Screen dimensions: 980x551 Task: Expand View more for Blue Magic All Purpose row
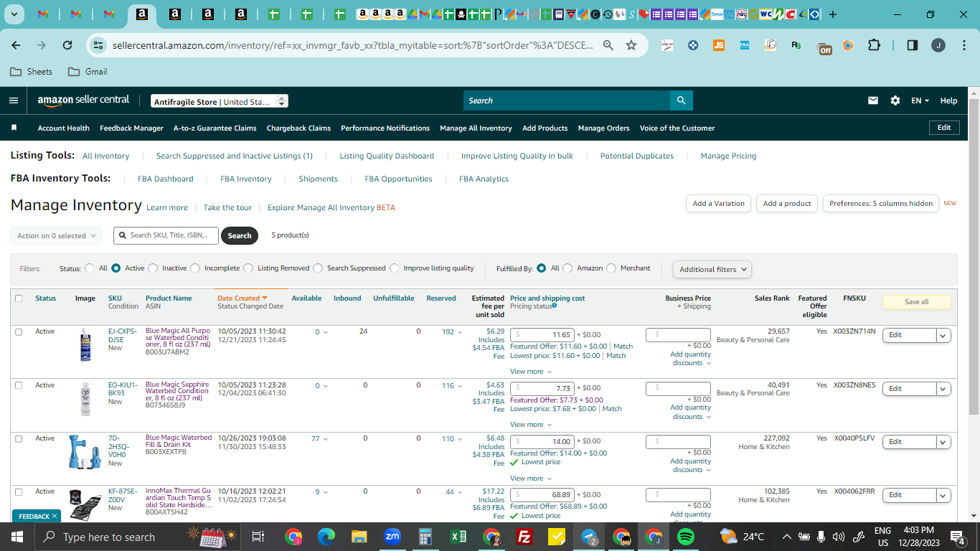click(531, 372)
